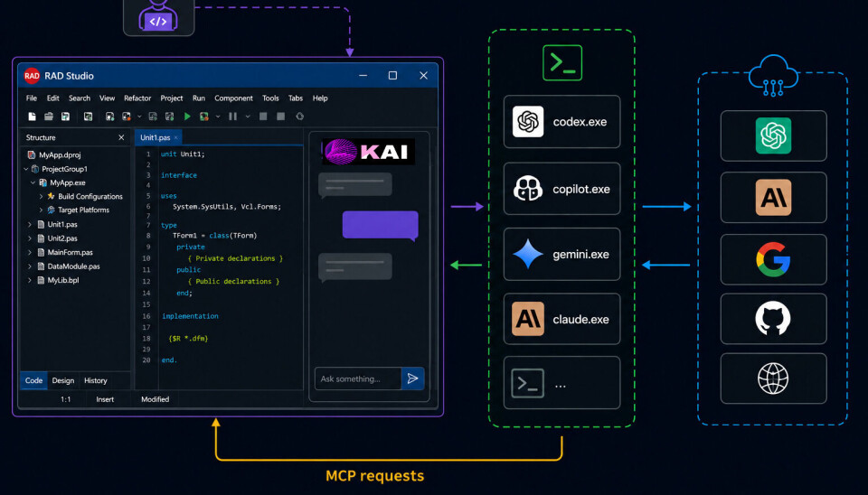
Task: Switch to the Design tab
Action: pos(63,380)
